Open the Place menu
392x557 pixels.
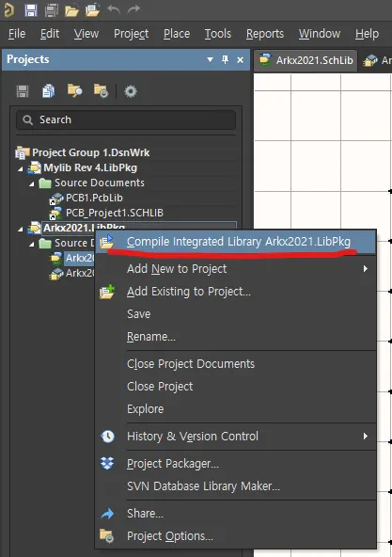[x=177, y=34]
